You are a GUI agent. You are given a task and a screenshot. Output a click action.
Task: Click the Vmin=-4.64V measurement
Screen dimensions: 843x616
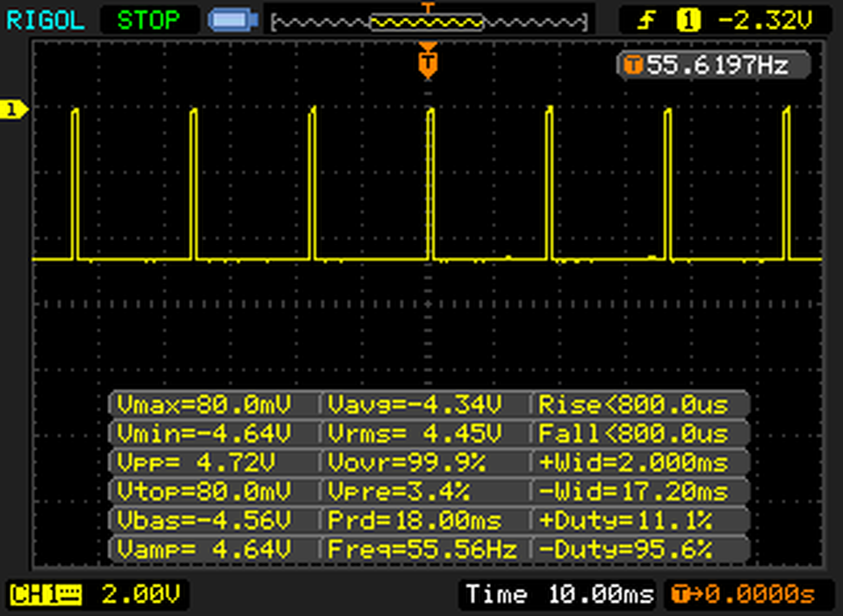click(x=204, y=433)
